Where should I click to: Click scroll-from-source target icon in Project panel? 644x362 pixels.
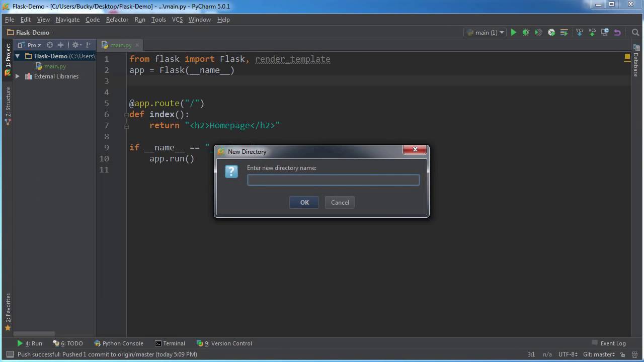pos(50,45)
